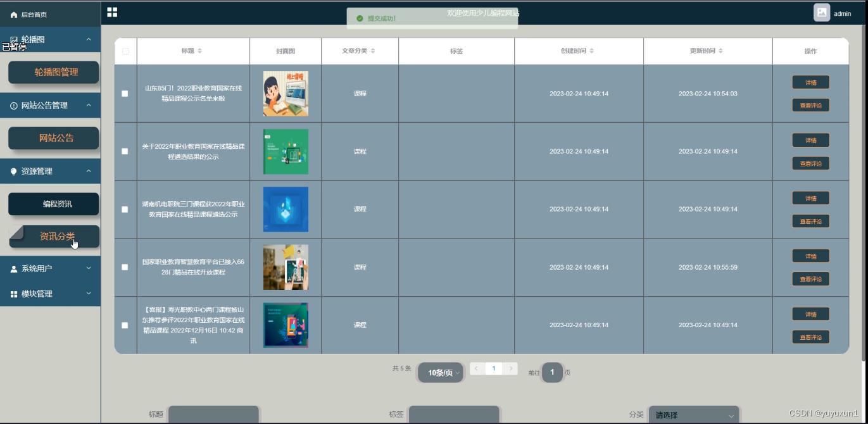Check the row for 湖南机电职院 article
The height and width of the screenshot is (424, 868).
click(125, 209)
